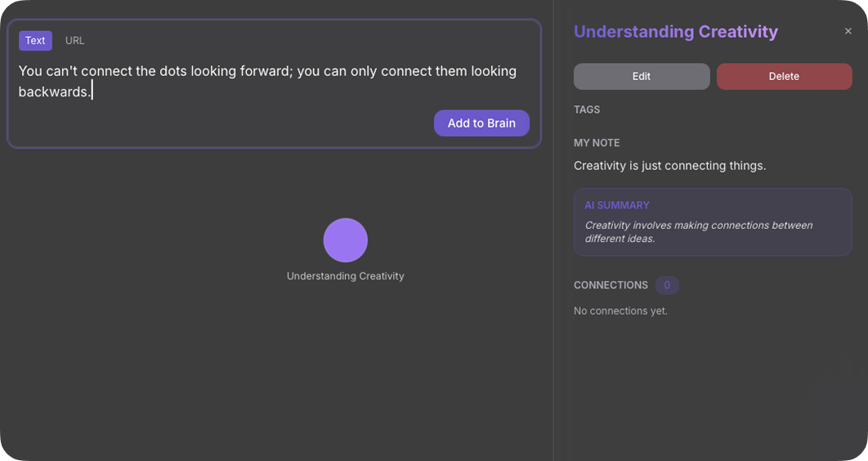The height and width of the screenshot is (461, 868).
Task: Click the No connections yet message
Action: 620,311
